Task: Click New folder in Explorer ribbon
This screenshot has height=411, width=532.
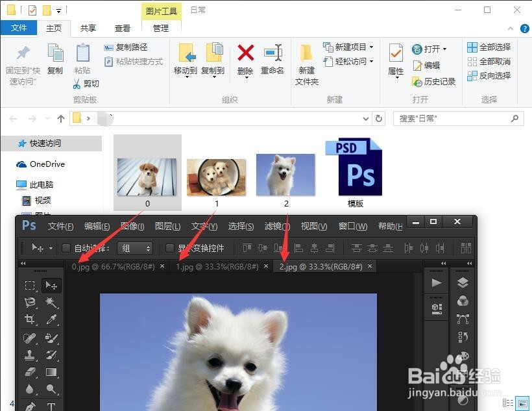Action: pos(307,64)
